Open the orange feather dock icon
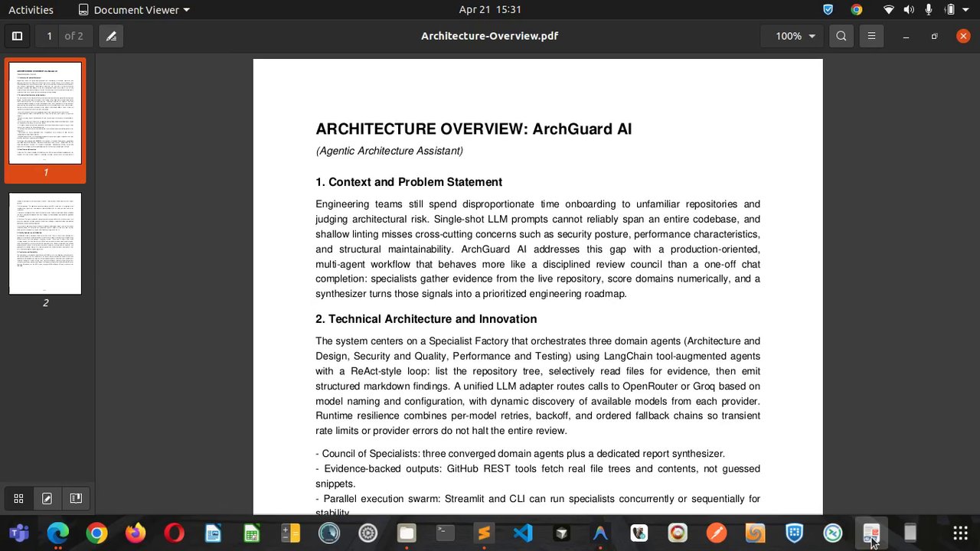The width and height of the screenshot is (980, 551). (x=717, y=533)
